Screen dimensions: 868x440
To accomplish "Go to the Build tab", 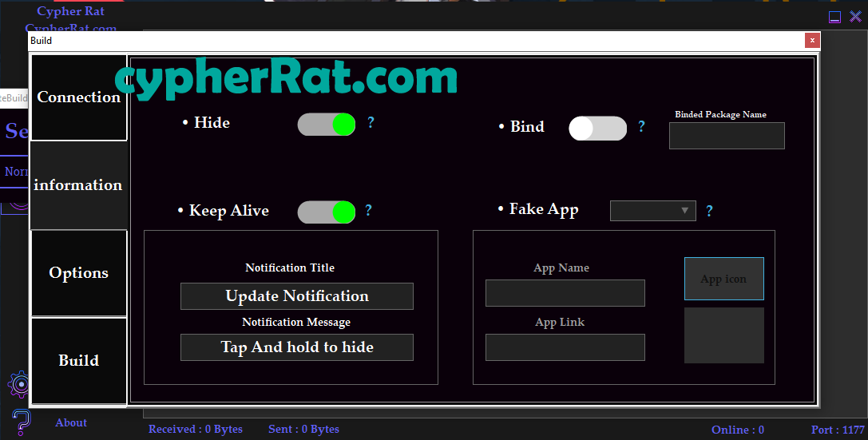I will [78, 361].
